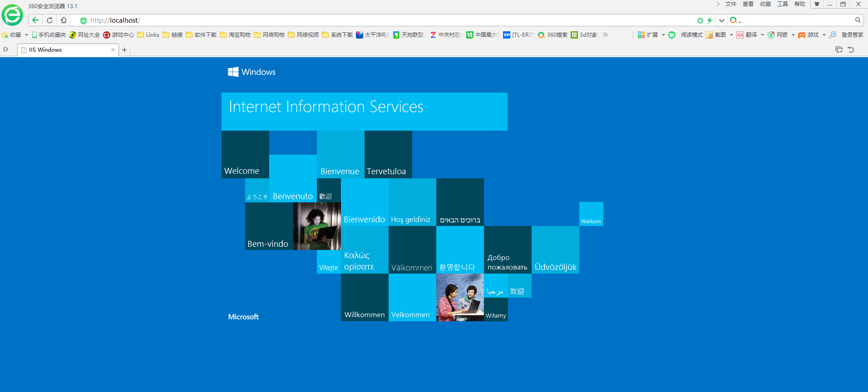The width and height of the screenshot is (868, 392).
Task: Click the Welcome tile
Action: point(245,154)
